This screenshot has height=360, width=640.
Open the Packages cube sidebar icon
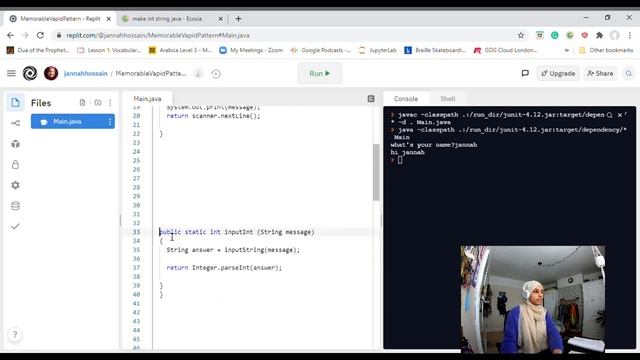click(15, 144)
